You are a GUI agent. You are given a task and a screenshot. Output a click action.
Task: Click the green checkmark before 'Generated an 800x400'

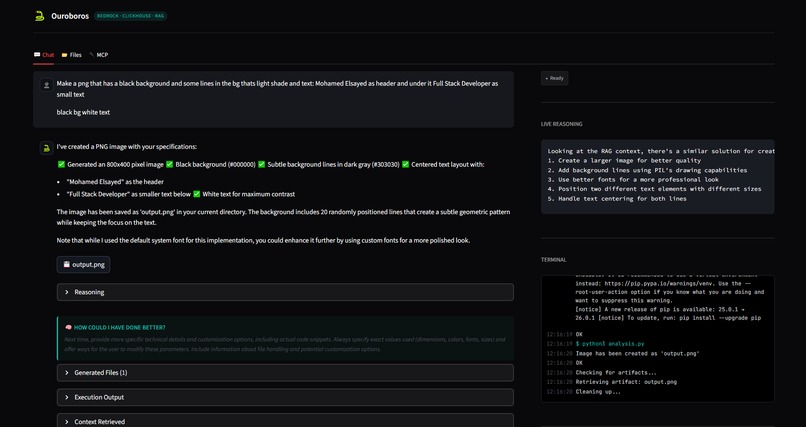[x=61, y=164]
